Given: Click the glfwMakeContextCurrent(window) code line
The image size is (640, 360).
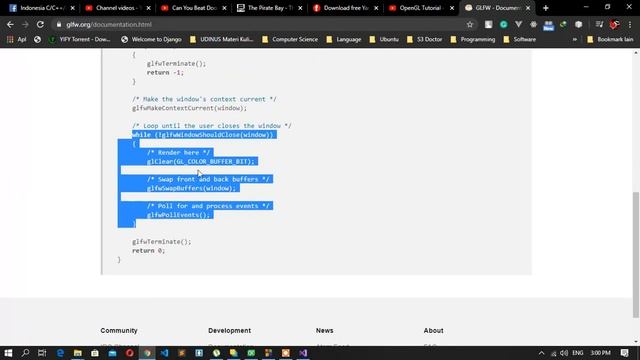Looking at the screenshot, I should click(x=189, y=108).
